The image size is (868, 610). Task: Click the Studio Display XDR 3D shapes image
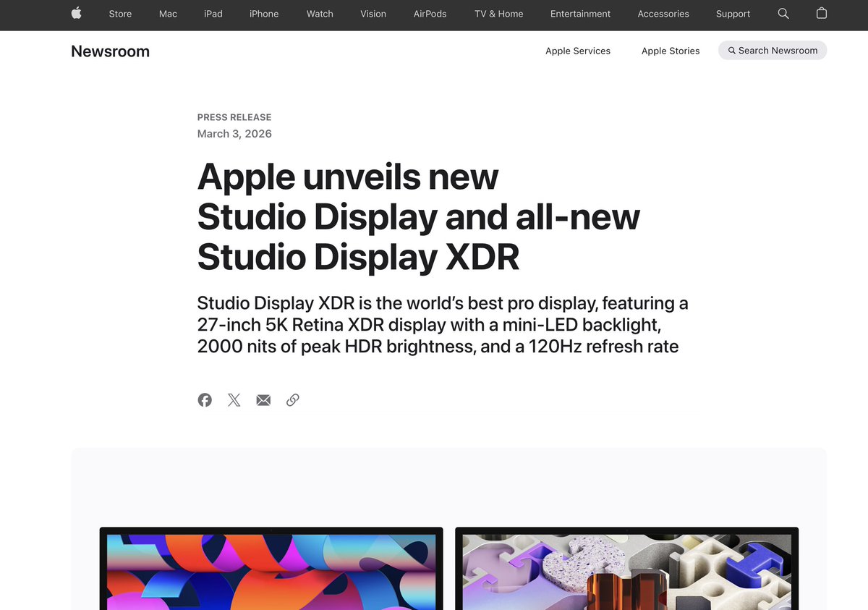point(626,568)
